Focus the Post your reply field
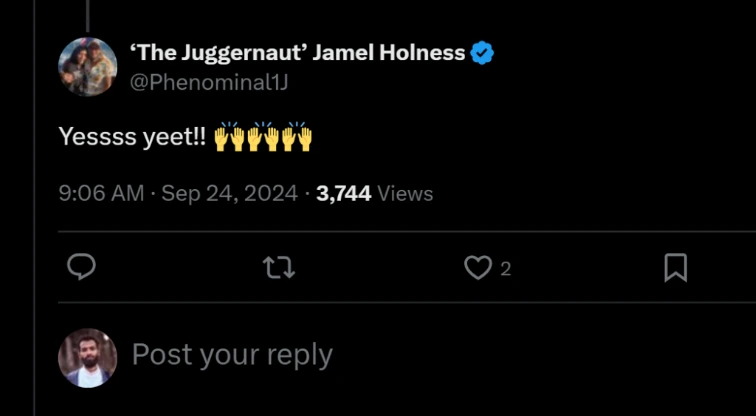 [x=232, y=355]
